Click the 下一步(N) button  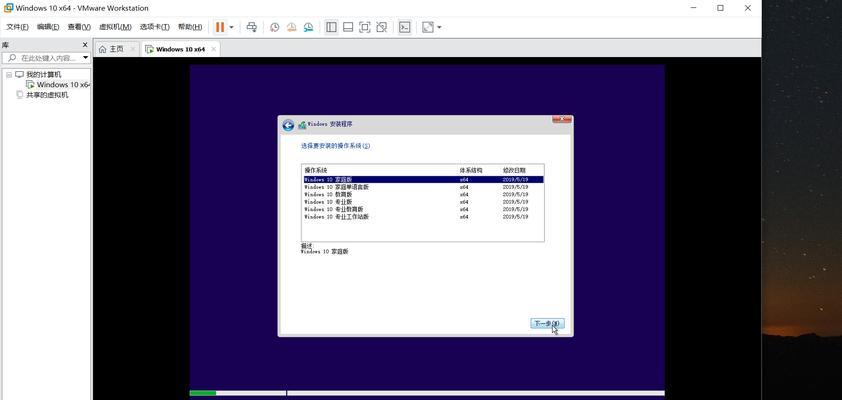547,324
